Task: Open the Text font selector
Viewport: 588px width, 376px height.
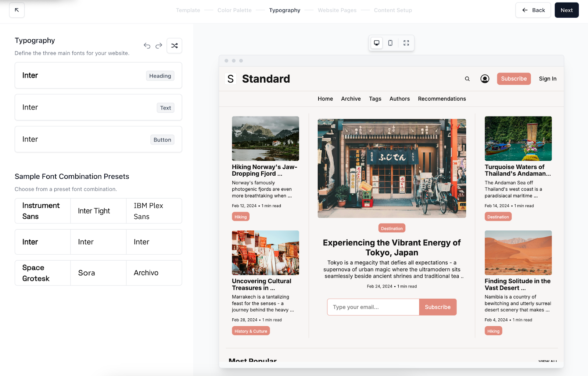Action: coord(98,107)
